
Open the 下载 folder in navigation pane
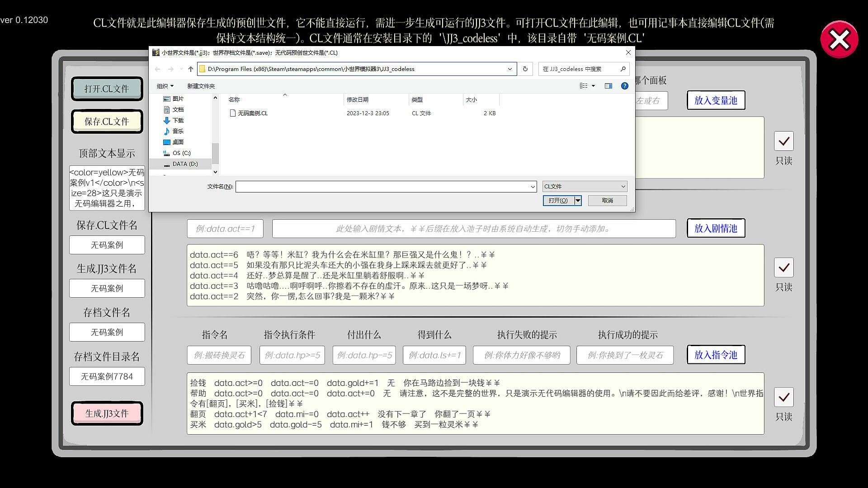click(178, 121)
